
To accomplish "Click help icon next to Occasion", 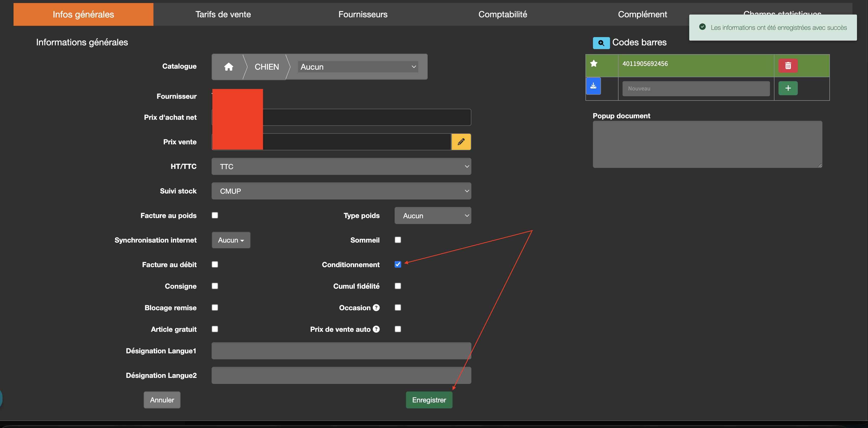I will (x=376, y=307).
